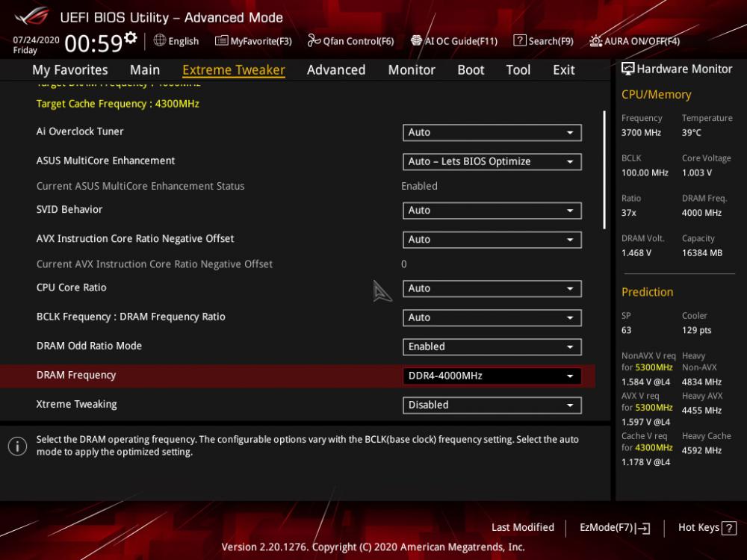Launch AI OC Guide(F11)
747x560 pixels.
click(x=454, y=41)
